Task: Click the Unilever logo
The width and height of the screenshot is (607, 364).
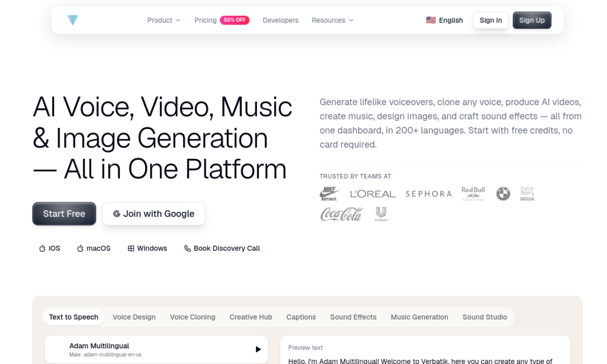Action: 381,214
